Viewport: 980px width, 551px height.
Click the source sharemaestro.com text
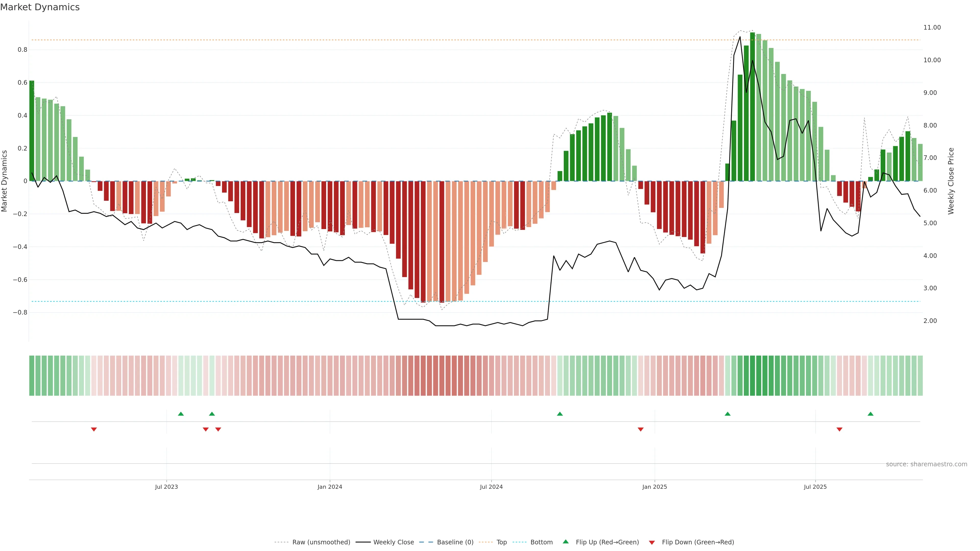coord(926,464)
